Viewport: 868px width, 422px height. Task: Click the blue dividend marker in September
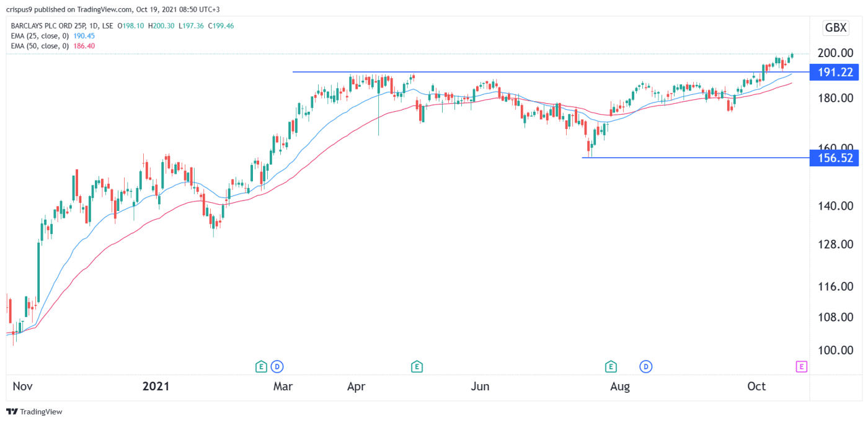646,366
